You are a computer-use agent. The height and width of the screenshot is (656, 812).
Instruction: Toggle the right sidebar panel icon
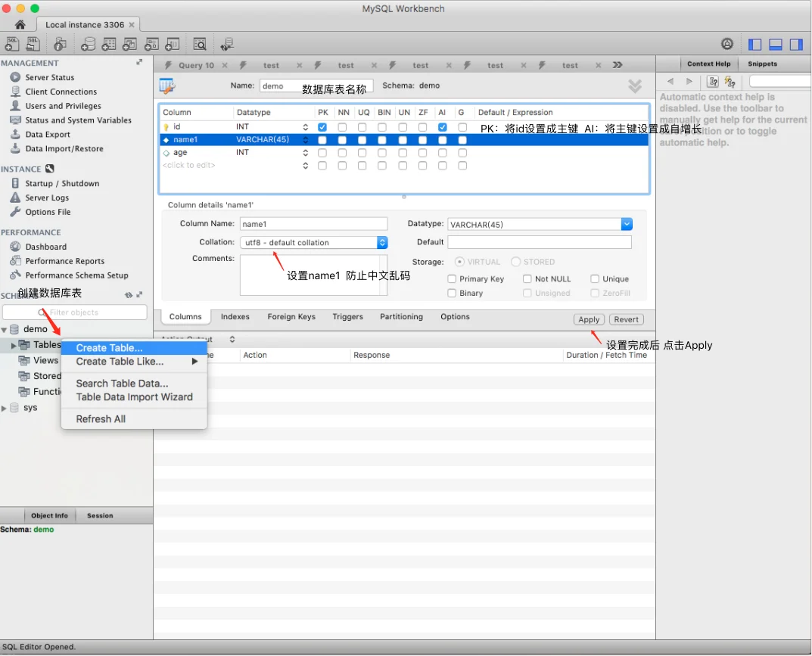tap(796, 45)
